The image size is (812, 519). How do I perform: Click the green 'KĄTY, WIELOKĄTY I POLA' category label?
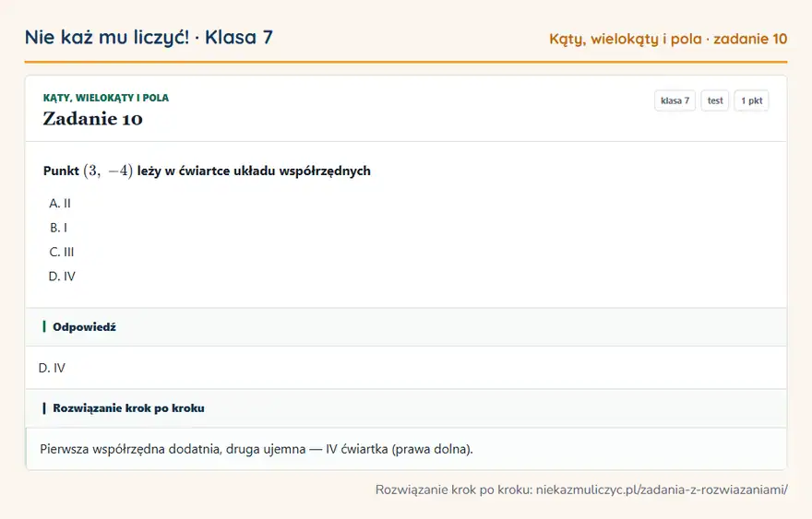(105, 98)
